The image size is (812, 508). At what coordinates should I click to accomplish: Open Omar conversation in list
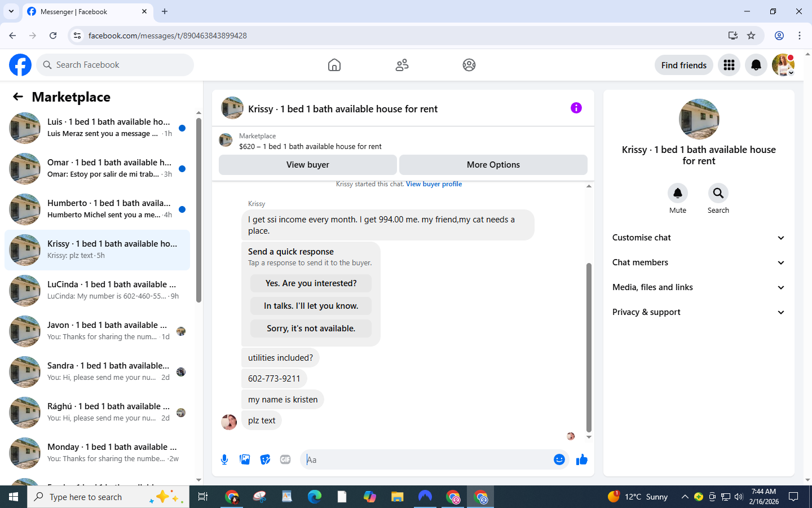(97, 169)
